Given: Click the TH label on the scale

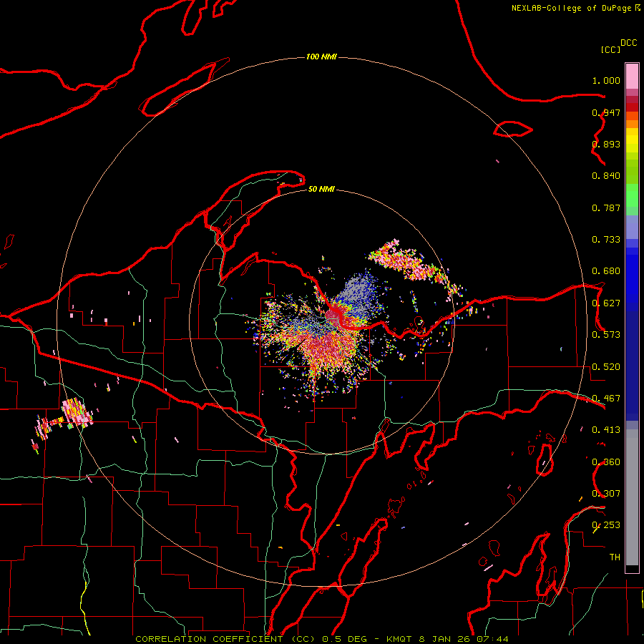Looking at the screenshot, I should [615, 557].
